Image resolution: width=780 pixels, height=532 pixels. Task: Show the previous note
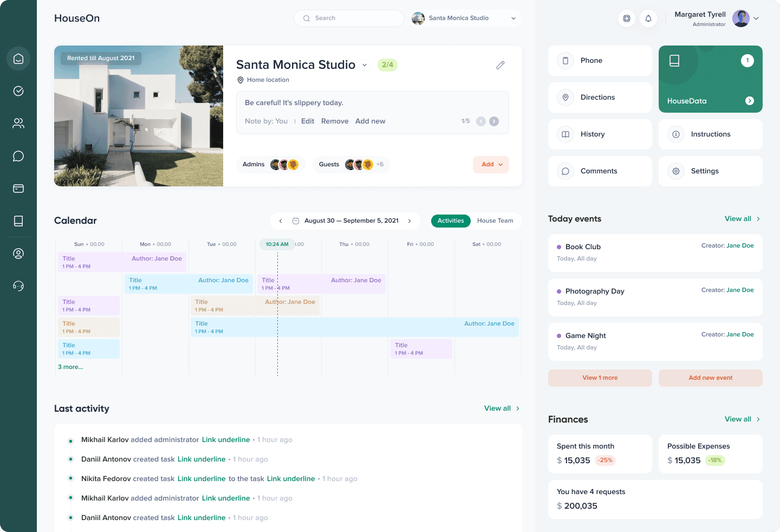(481, 121)
